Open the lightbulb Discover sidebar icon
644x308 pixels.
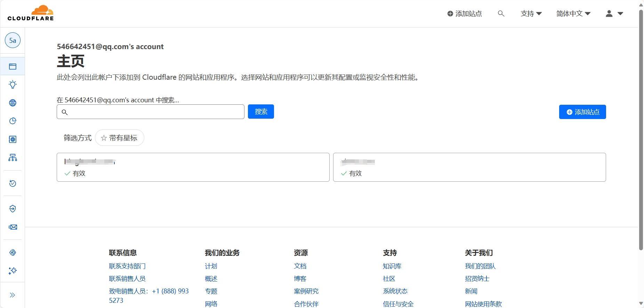[13, 85]
